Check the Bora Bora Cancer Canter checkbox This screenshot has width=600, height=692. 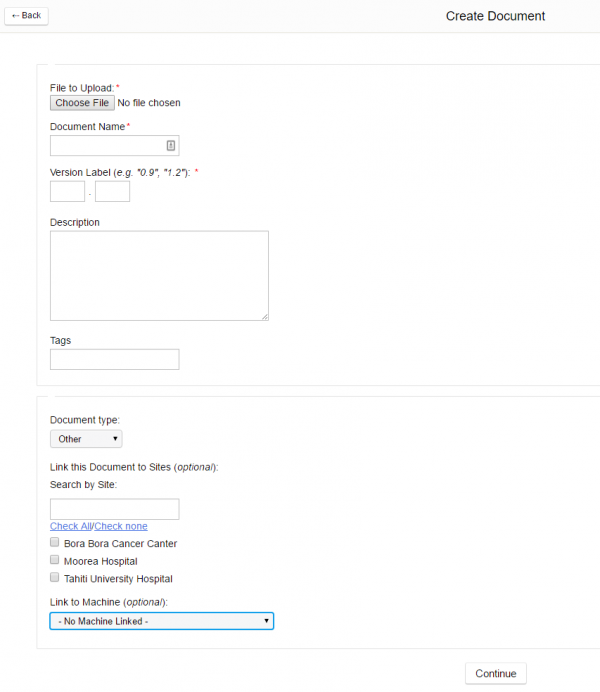(x=55, y=542)
